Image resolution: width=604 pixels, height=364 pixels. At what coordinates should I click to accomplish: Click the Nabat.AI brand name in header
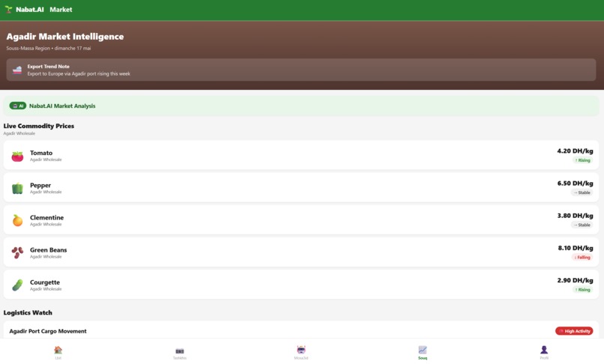(30, 10)
